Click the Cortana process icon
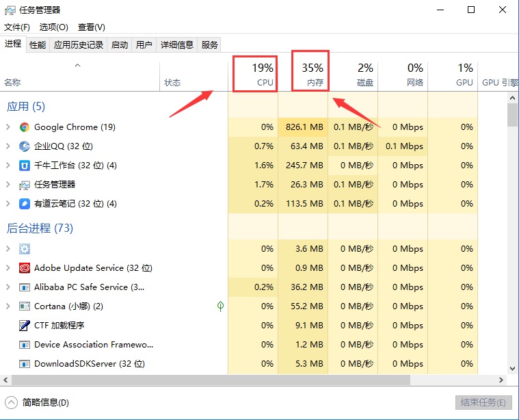Image resolution: width=519 pixels, height=420 pixels. coord(25,306)
